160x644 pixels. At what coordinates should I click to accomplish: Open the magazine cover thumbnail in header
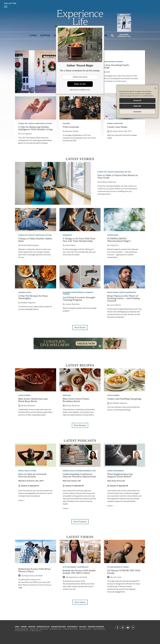pos(124,23)
